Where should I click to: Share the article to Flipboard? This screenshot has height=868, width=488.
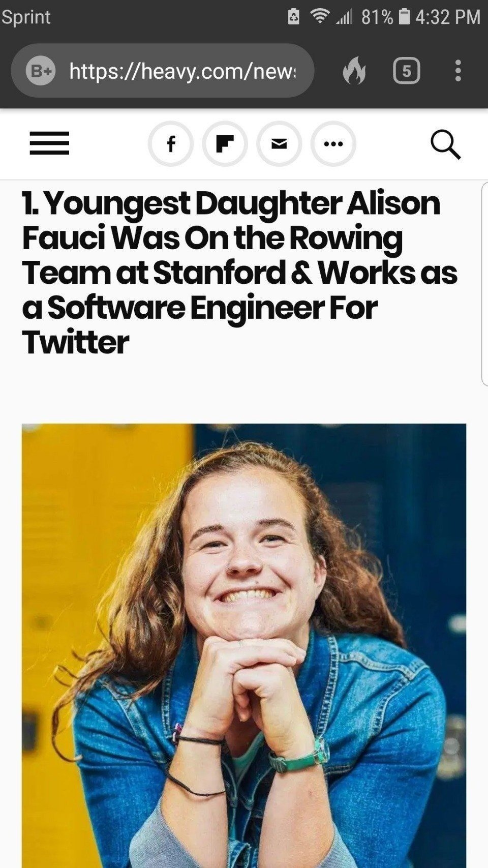[225, 144]
